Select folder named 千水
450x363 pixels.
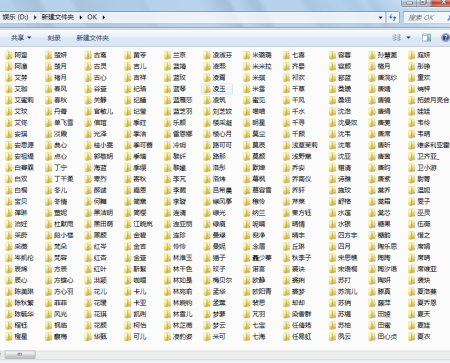(x=294, y=111)
